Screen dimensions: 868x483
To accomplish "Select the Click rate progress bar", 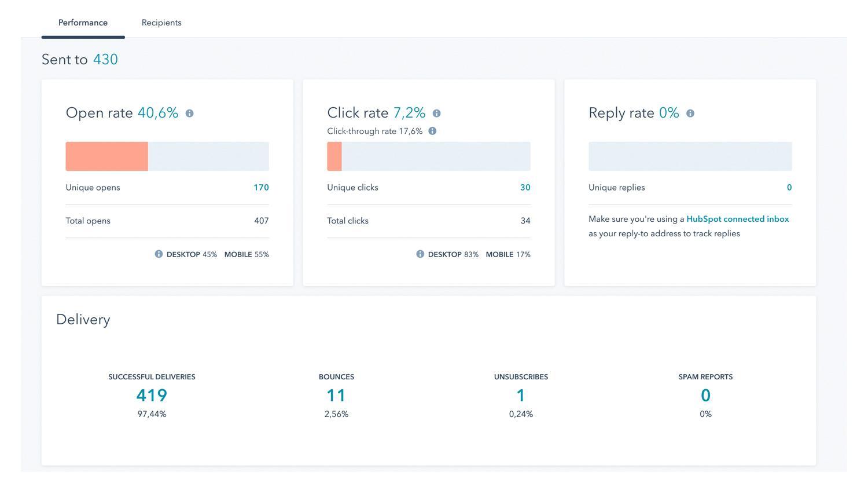I will [429, 156].
